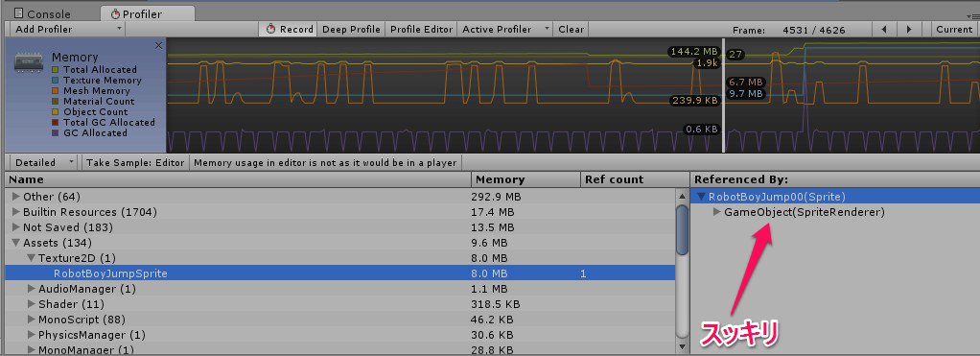Image resolution: width=980 pixels, height=356 pixels.
Task: Close the Memory profiler module
Action: click(158, 45)
